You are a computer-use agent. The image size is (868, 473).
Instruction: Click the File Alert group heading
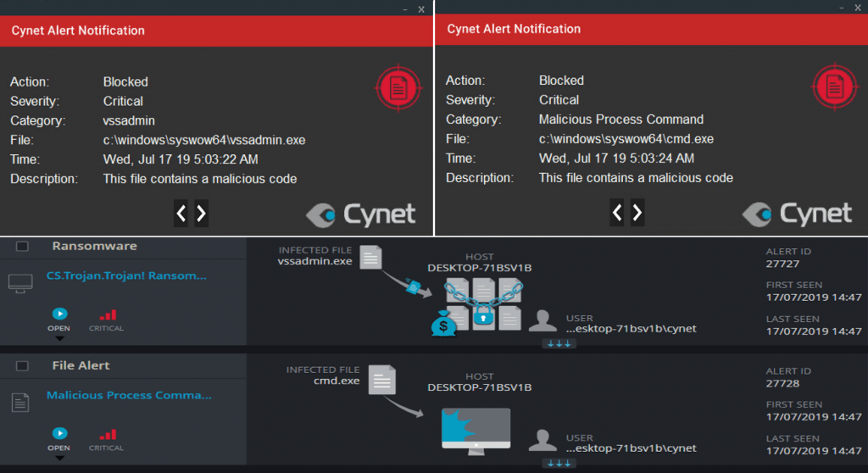click(81, 365)
